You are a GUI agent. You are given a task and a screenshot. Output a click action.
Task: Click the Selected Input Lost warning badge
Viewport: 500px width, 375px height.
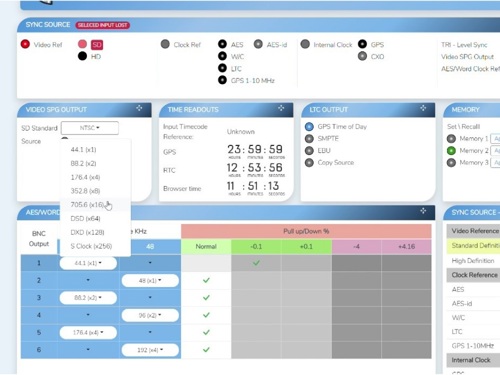click(102, 25)
